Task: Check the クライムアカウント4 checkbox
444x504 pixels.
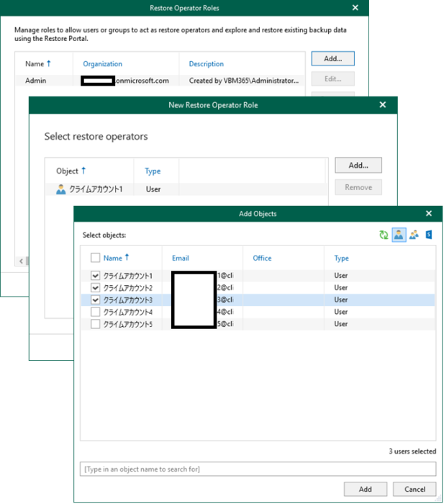Action: click(96, 312)
